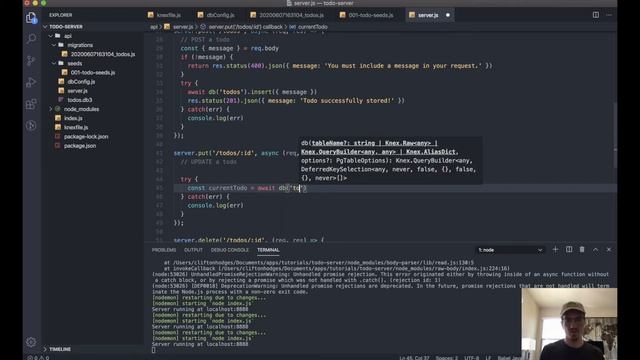This screenshot has height=360, width=640.
Task: Kill the terminal with trash icon
Action: pyautogui.click(x=582, y=249)
